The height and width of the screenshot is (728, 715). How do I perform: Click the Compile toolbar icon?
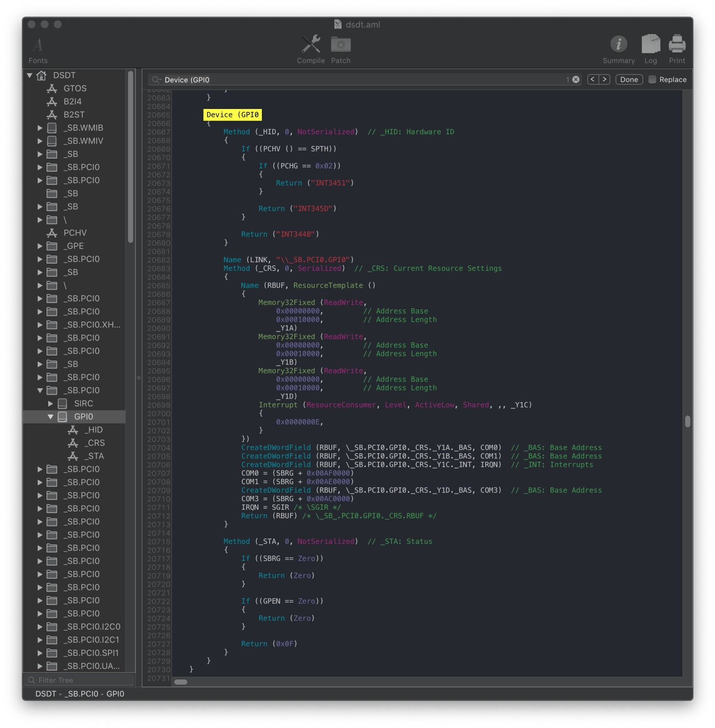point(311,45)
